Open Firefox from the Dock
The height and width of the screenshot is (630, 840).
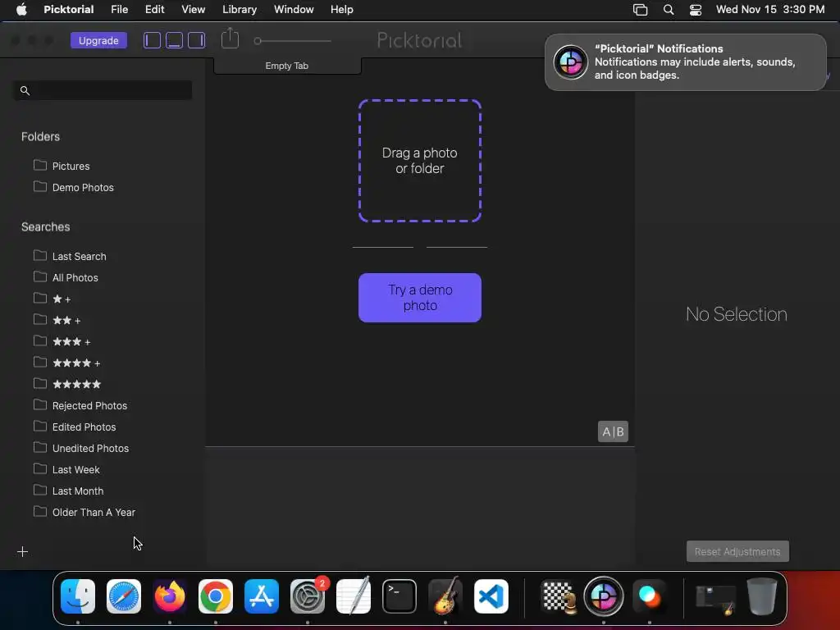coord(170,596)
